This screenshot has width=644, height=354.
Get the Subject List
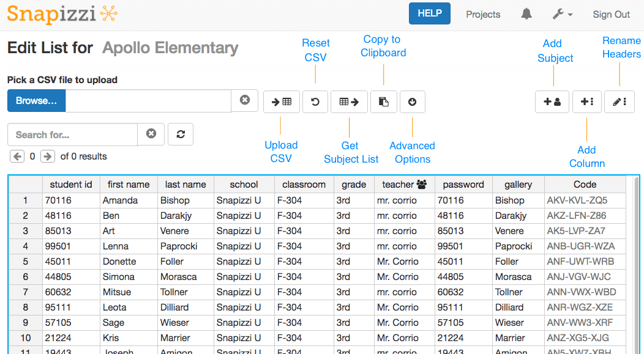click(349, 101)
